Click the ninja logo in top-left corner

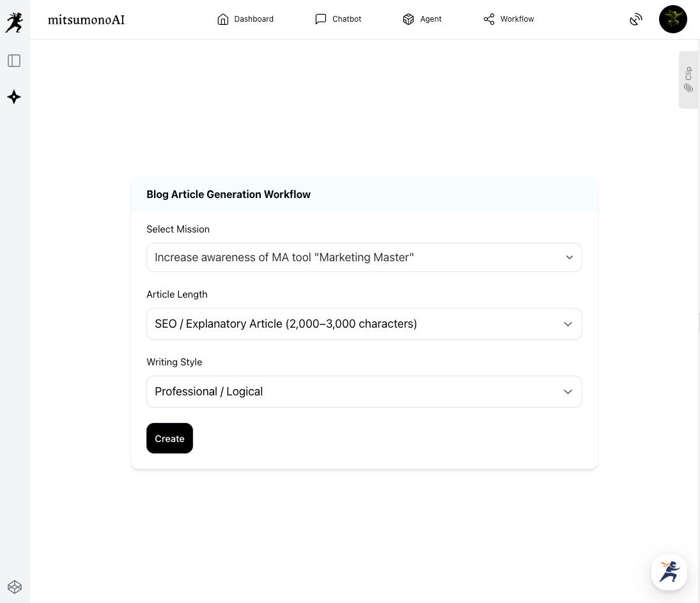(14, 22)
